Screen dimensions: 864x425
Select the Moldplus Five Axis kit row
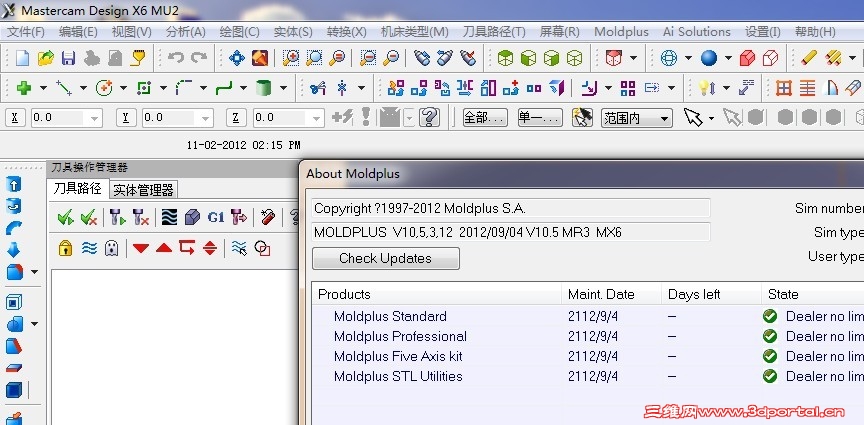point(587,356)
